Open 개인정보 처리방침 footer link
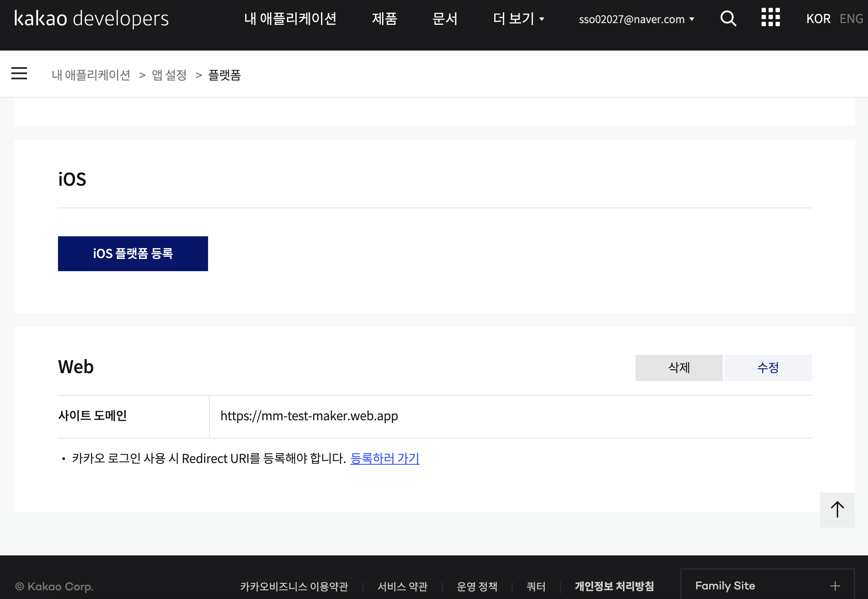This screenshot has height=599, width=868. click(x=614, y=586)
